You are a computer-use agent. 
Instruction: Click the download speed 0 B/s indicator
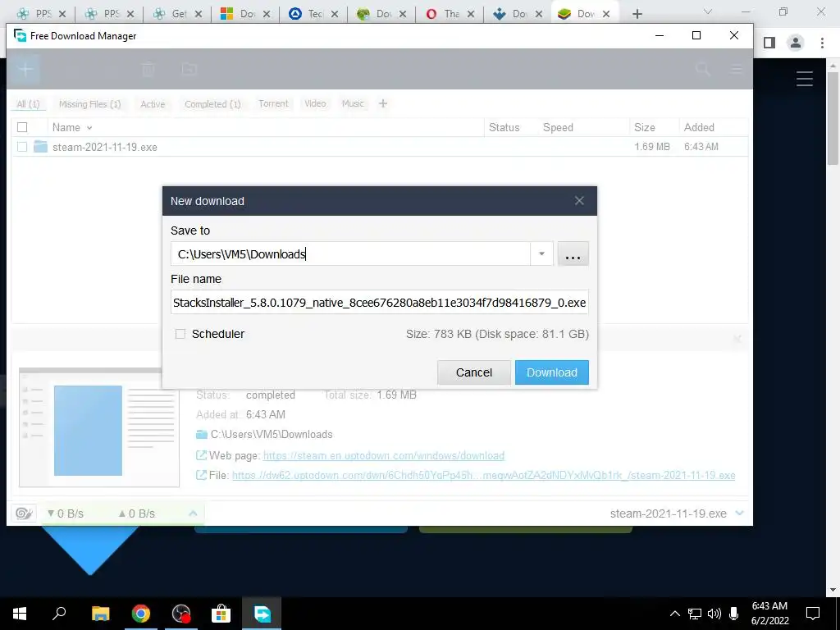tap(66, 514)
